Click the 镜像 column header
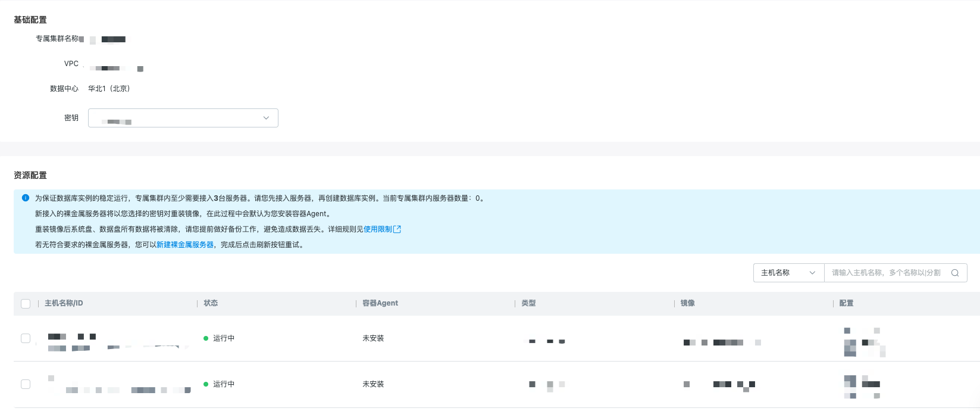Screen dimensions: 980x411 tap(687, 303)
